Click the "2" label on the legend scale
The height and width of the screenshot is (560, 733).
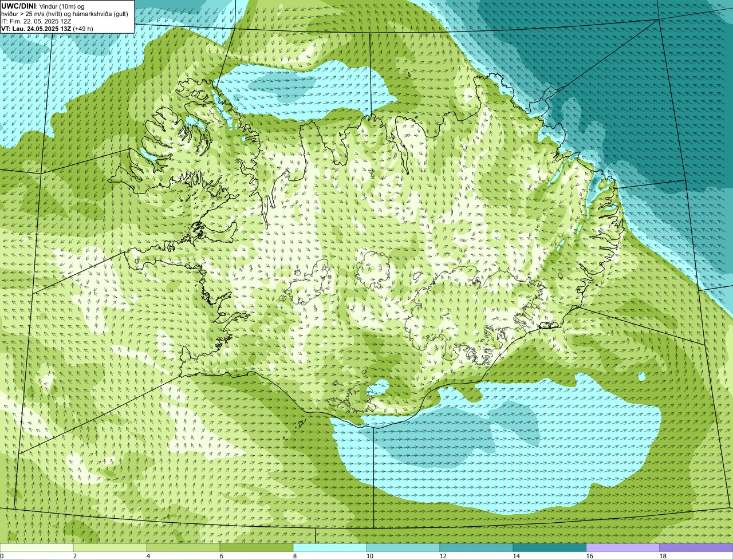coord(75,556)
